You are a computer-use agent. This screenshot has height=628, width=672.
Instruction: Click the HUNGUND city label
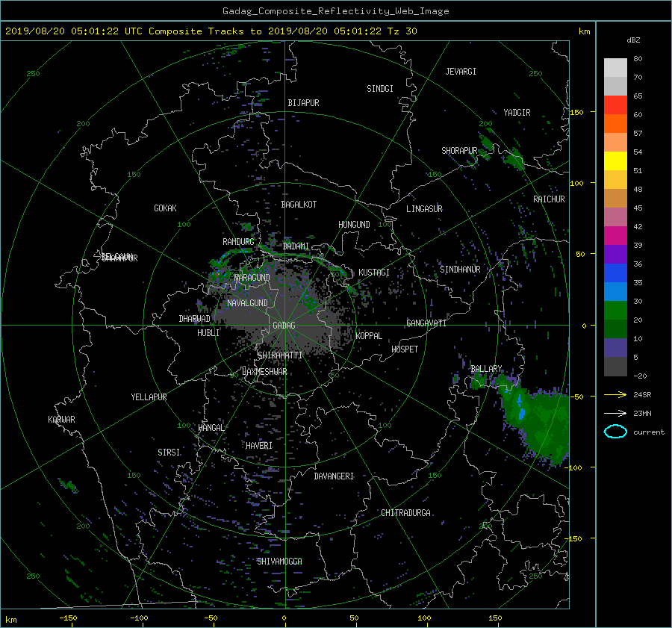354,225
